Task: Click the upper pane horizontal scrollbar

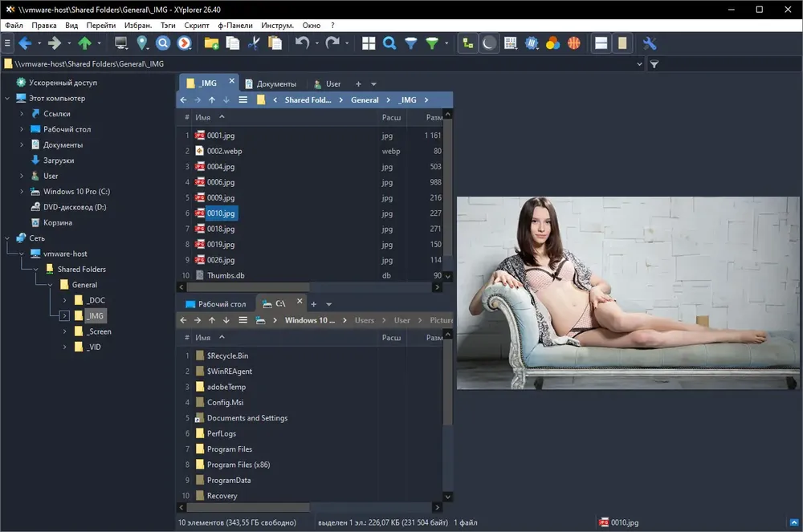Action: pos(309,287)
